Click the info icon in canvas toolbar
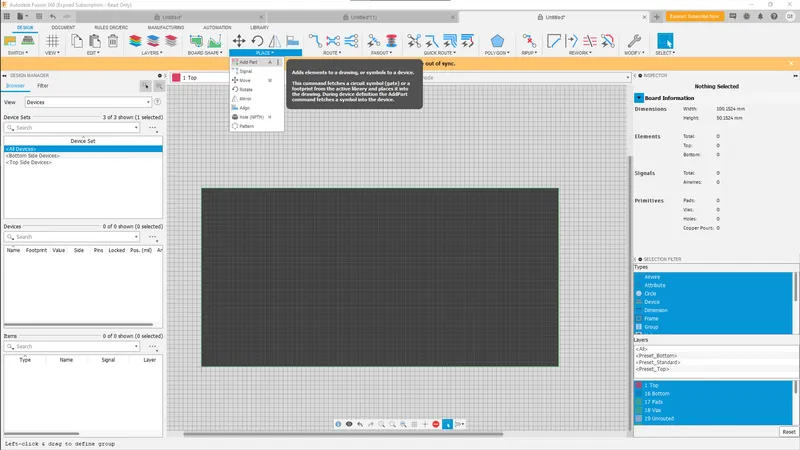The width and height of the screenshot is (800, 450). (x=338, y=424)
